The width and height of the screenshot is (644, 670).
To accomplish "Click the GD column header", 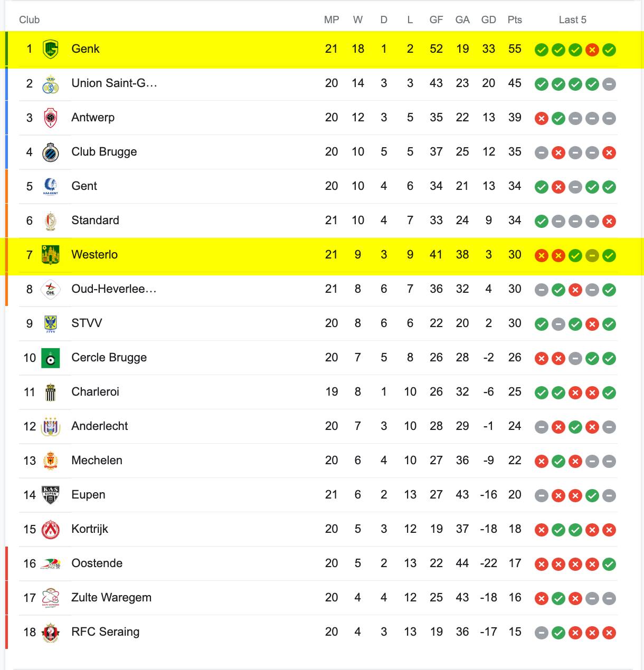I will click(x=489, y=20).
